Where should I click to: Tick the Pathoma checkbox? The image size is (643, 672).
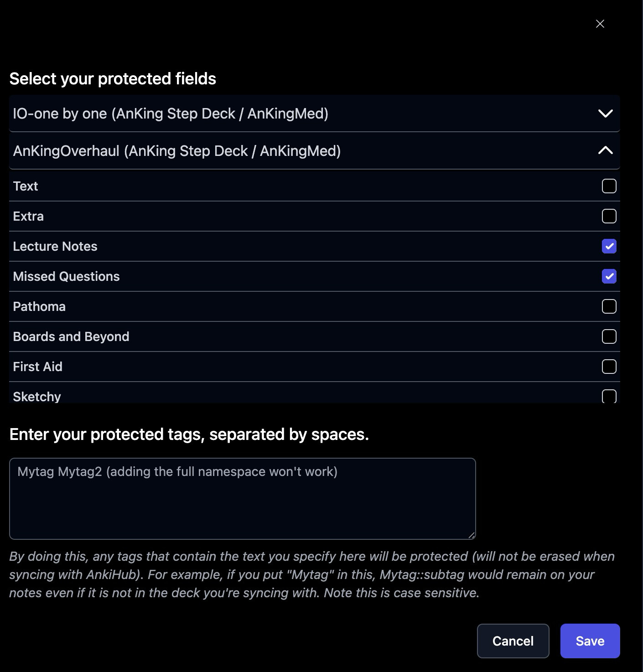click(609, 306)
